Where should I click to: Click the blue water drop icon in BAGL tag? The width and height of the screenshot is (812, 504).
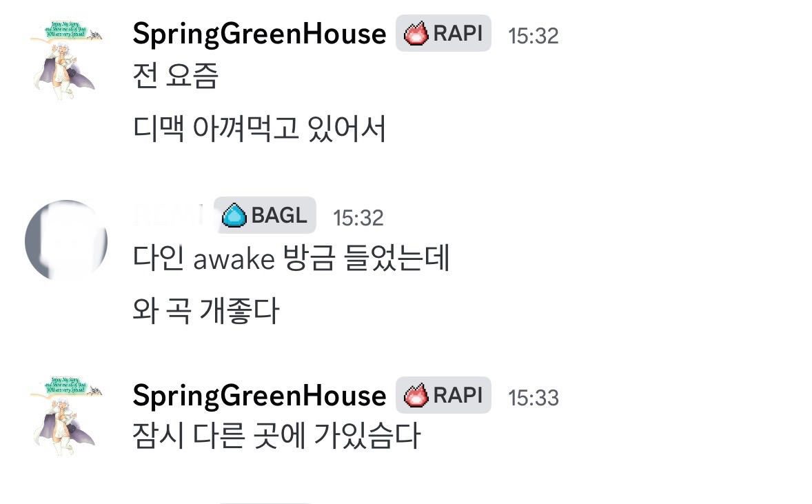234,216
